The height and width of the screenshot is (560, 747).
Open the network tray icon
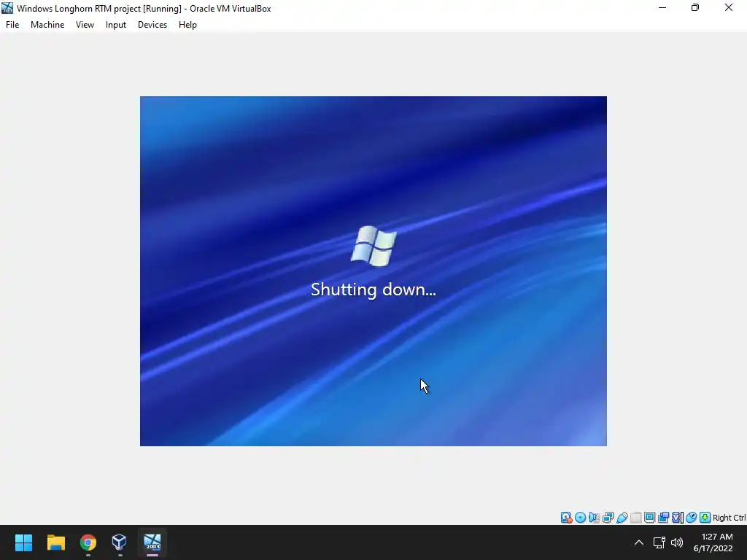pyautogui.click(x=659, y=542)
